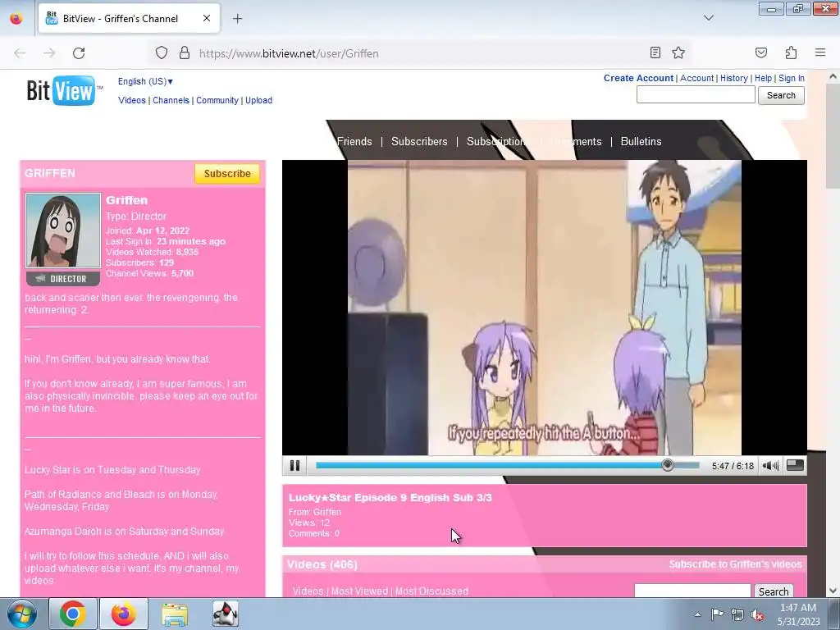Open the Java app on the taskbar
The image size is (840, 630).
[225, 614]
